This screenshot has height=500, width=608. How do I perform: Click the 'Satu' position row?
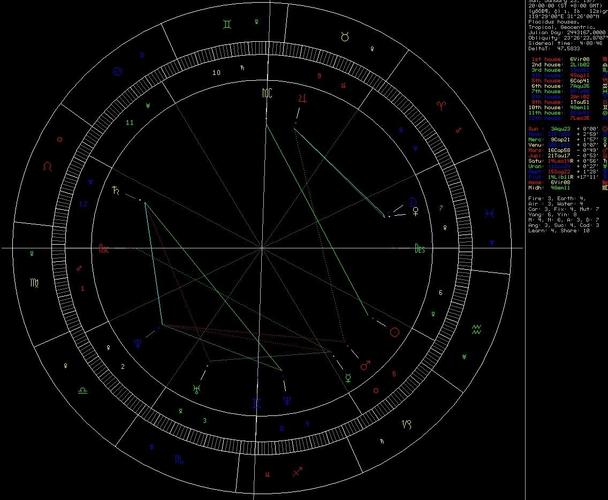563,161
